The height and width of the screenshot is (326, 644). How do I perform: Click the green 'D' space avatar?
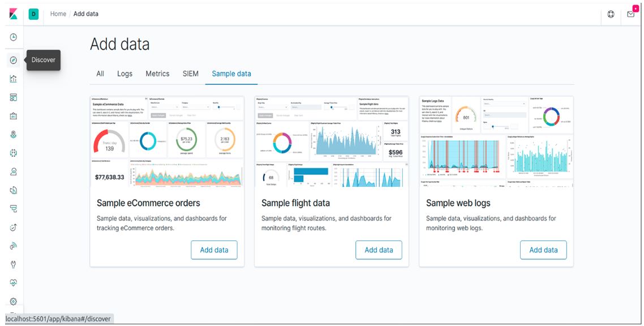pyautogui.click(x=33, y=14)
